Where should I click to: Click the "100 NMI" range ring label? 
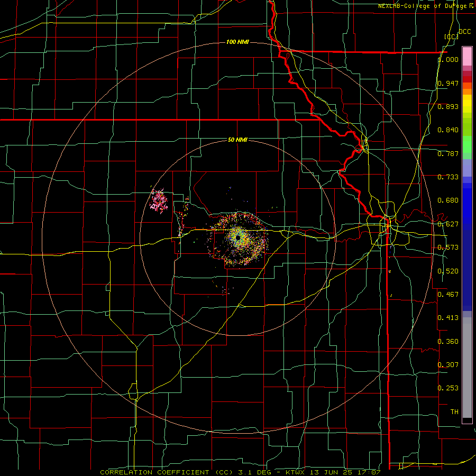tap(237, 42)
